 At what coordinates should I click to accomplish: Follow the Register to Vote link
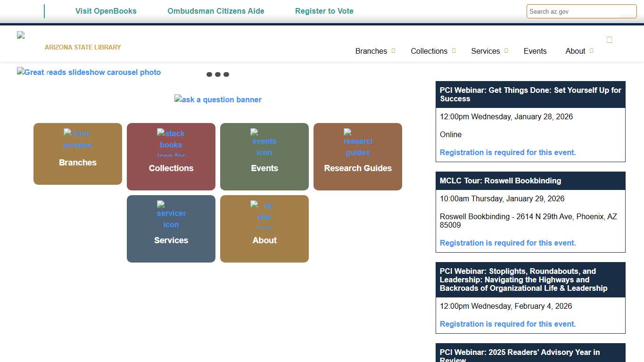tap(324, 11)
